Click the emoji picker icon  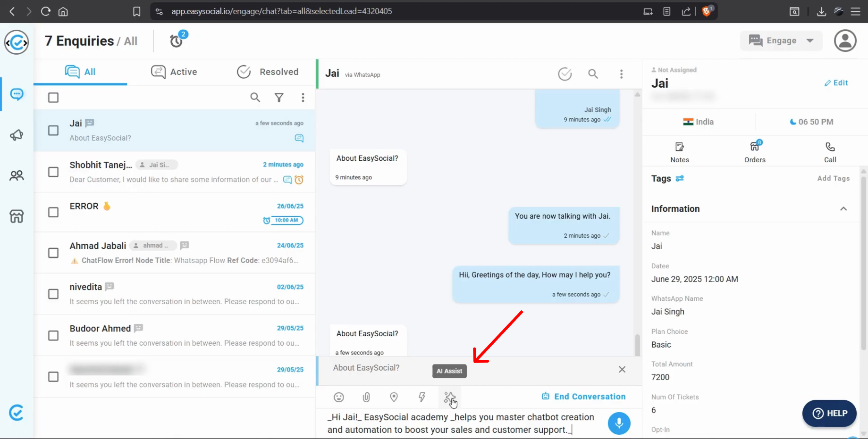(339, 397)
